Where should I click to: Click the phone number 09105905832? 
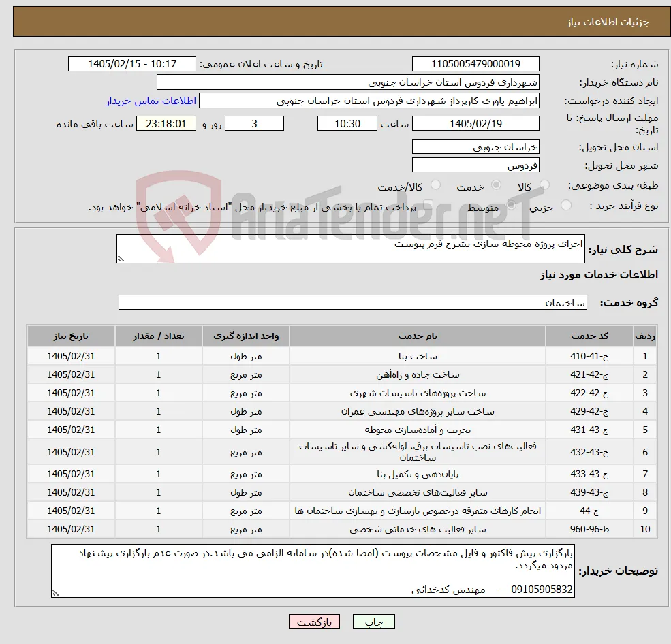[x=542, y=590]
